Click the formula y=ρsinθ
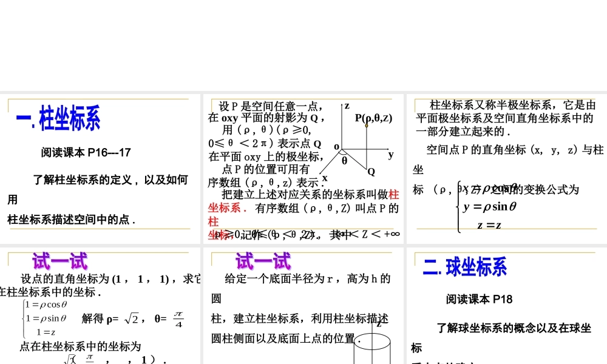The image size is (607, 364). point(490,206)
